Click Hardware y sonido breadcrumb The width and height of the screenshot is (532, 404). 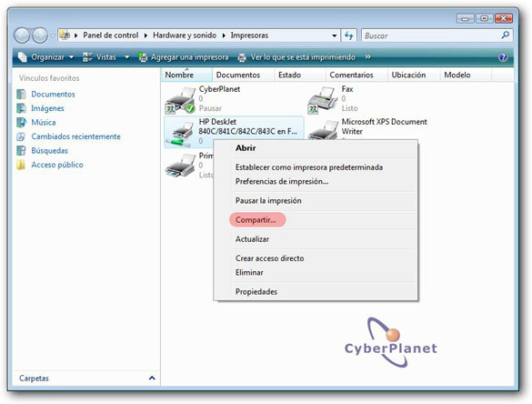tap(185, 35)
